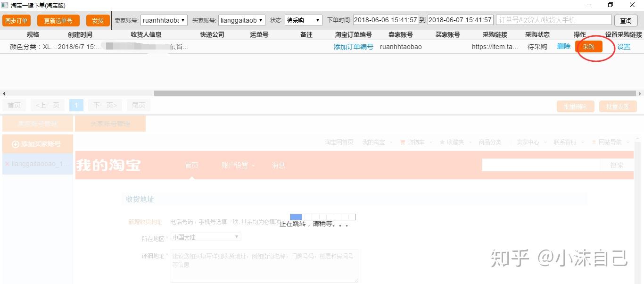This screenshot has height=284, width=644.
Task: Open the 状态 待采购 dropdown
Action: (x=303, y=20)
